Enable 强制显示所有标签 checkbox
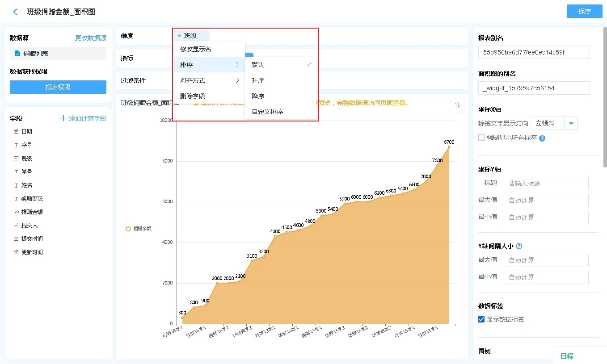Viewport: 607px width, 364px height. (481, 138)
